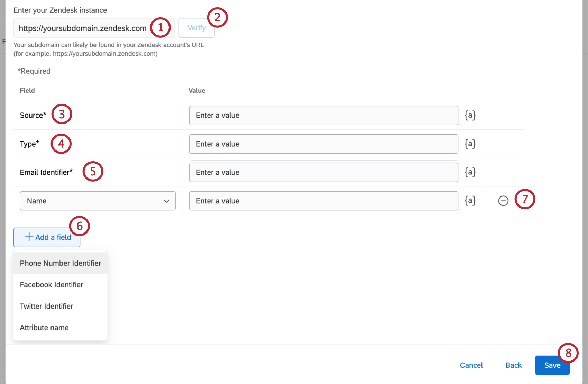588x384 pixels.
Task: Open piped text options for the Name row
Action: pyautogui.click(x=470, y=201)
